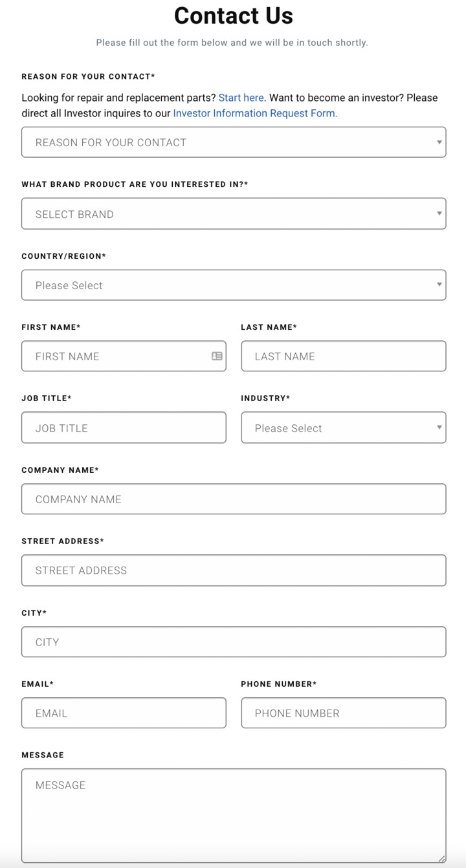Select the City input field
This screenshot has width=466, height=868.
[x=233, y=642]
